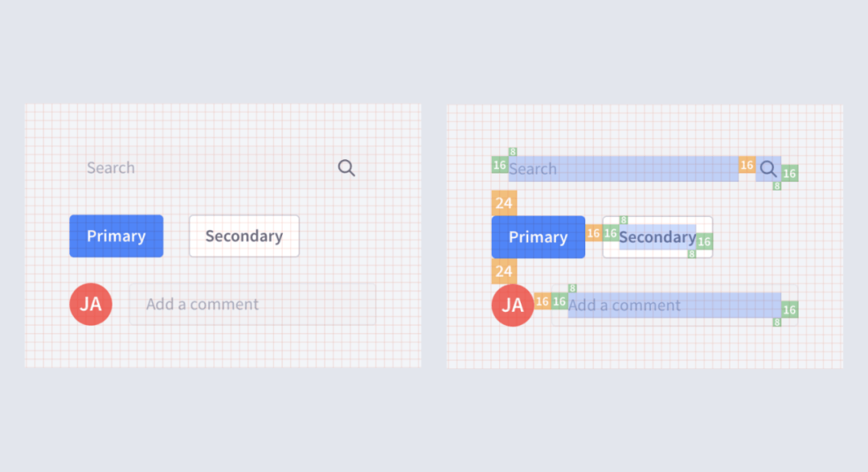Viewport: 868px width, 472px height.
Task: Click the green 16 marker left of annotated Search
Action: click(500, 165)
